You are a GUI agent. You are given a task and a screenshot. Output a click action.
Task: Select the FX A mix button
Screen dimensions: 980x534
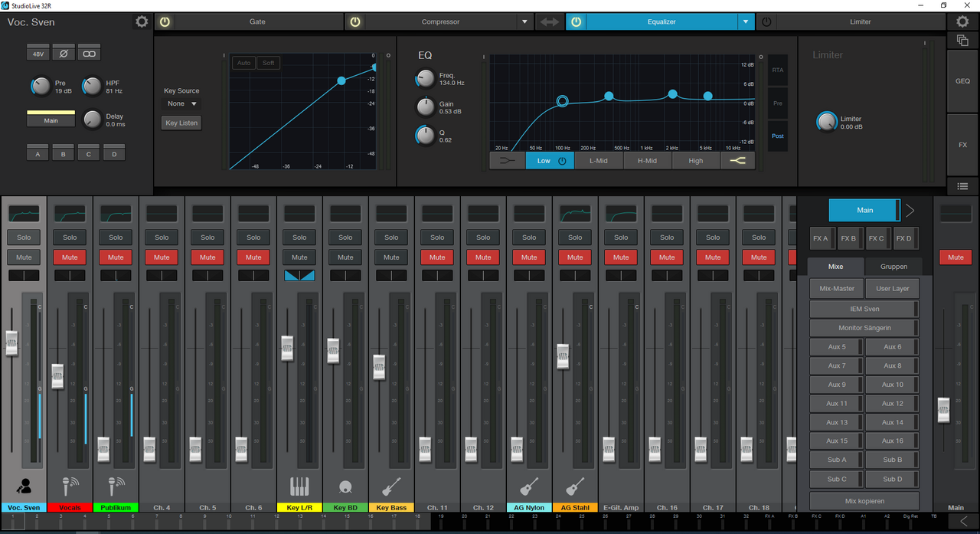[821, 238]
